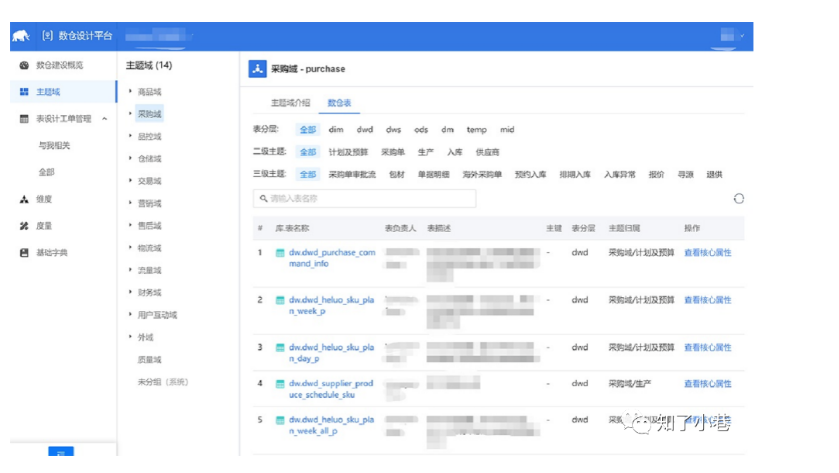The height and width of the screenshot is (473, 839).
Task: Filter 三级主题 by 海外采购单
Action: coord(482,174)
